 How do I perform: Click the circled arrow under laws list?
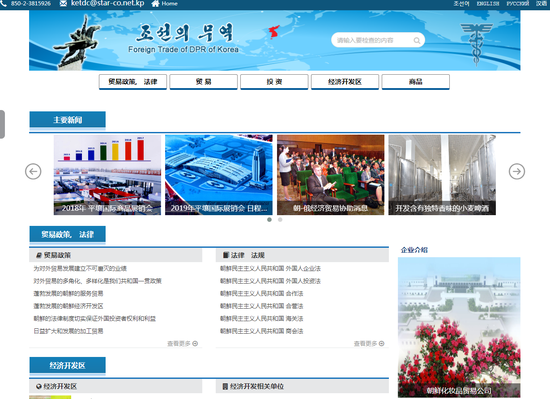(x=382, y=344)
